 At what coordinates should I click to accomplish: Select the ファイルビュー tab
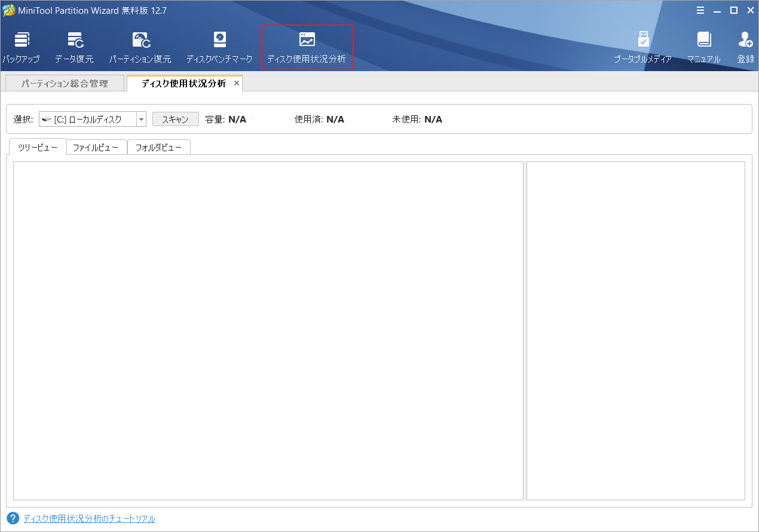pos(96,146)
